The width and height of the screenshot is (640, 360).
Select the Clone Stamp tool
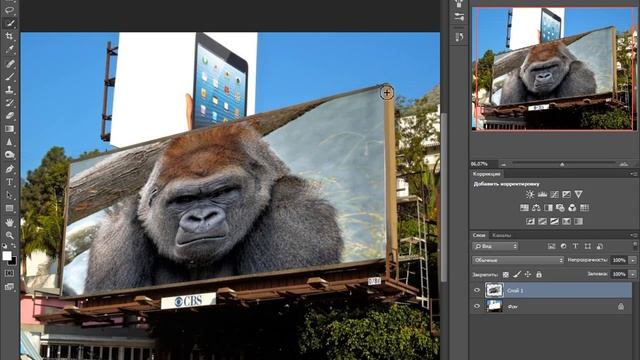point(9,89)
